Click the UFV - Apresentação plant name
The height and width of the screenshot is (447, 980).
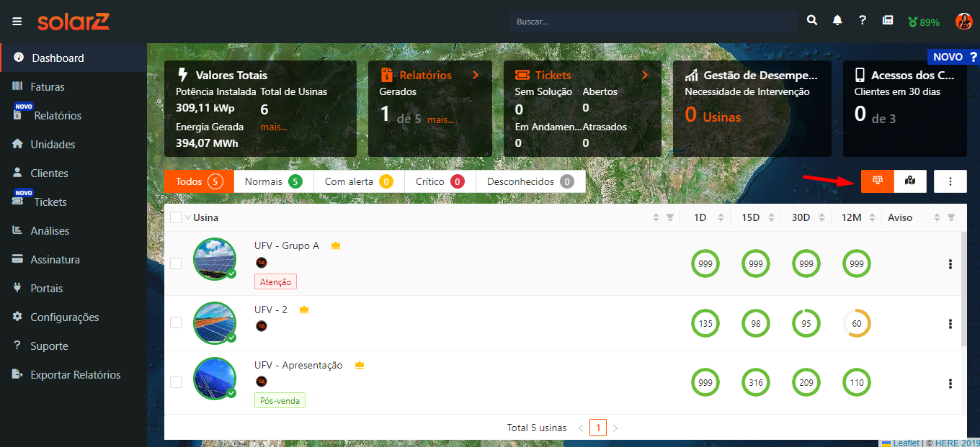click(298, 365)
